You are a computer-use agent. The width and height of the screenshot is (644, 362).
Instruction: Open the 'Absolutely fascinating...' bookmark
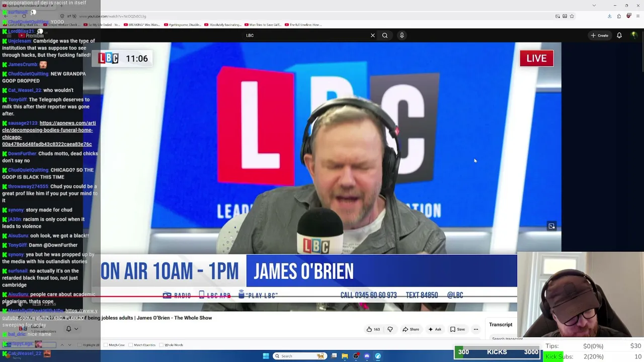coord(222,25)
